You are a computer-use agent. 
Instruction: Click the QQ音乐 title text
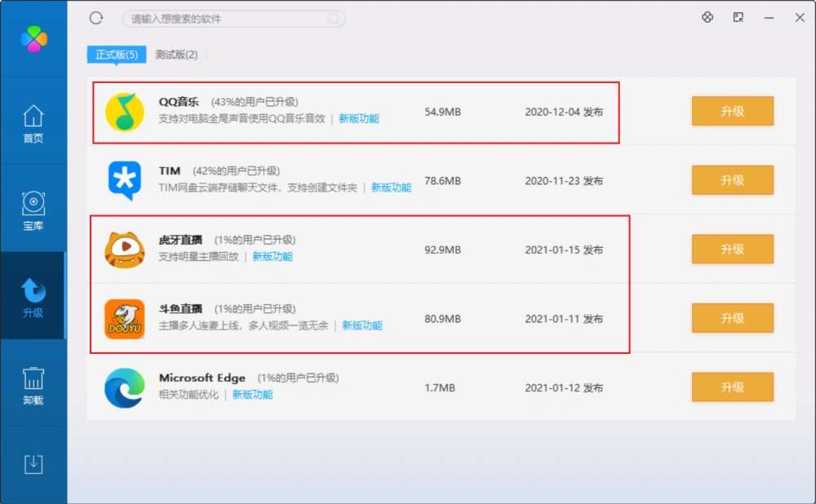point(179,102)
